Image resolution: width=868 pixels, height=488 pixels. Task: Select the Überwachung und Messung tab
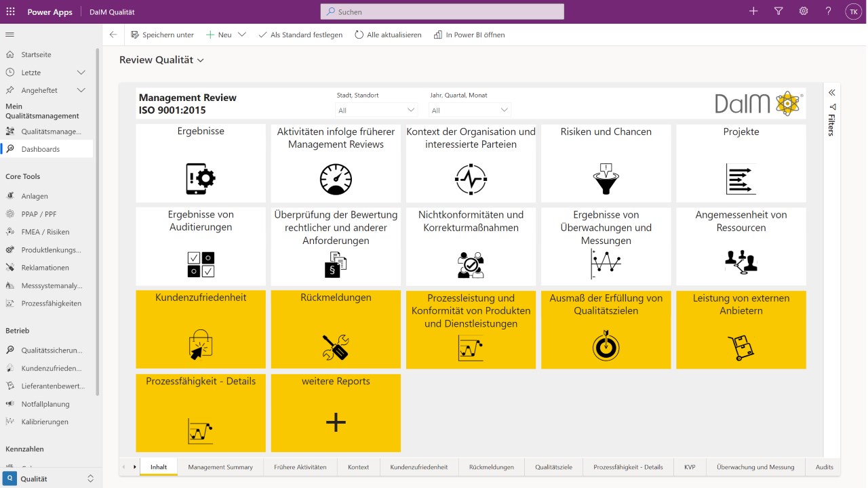tap(755, 467)
